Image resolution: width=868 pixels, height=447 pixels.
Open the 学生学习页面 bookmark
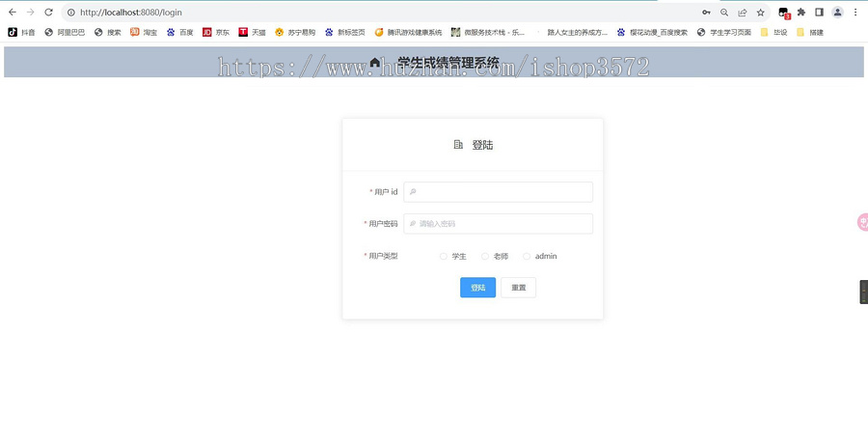[x=724, y=32]
